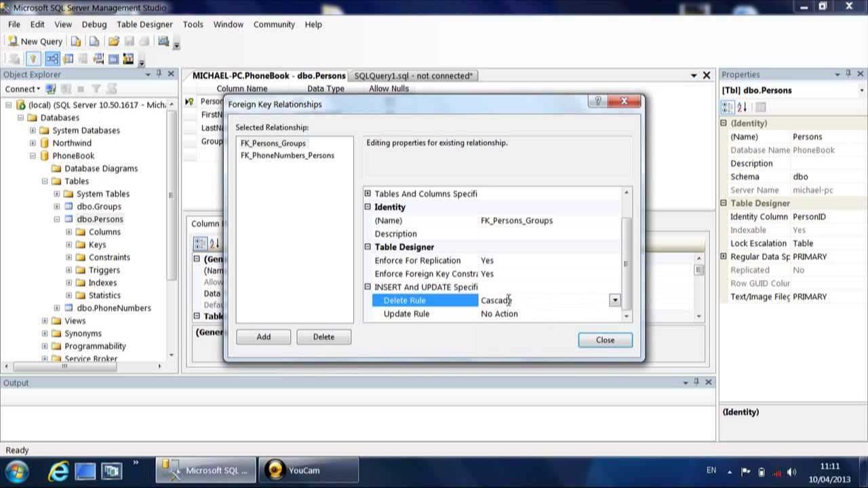Click alphabetical sort icon in Column Properties
Image resolution: width=868 pixels, height=488 pixels.
point(214,243)
